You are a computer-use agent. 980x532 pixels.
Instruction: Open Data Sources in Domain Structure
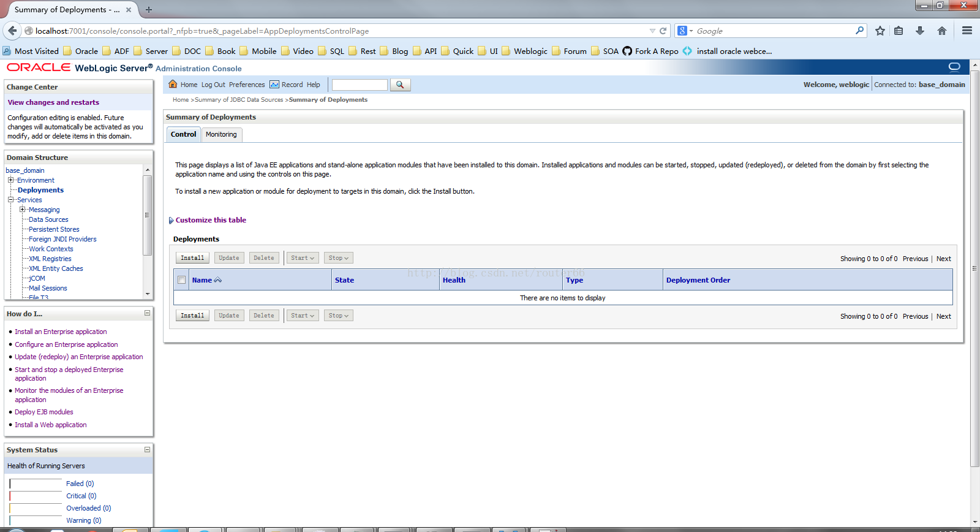48,219
